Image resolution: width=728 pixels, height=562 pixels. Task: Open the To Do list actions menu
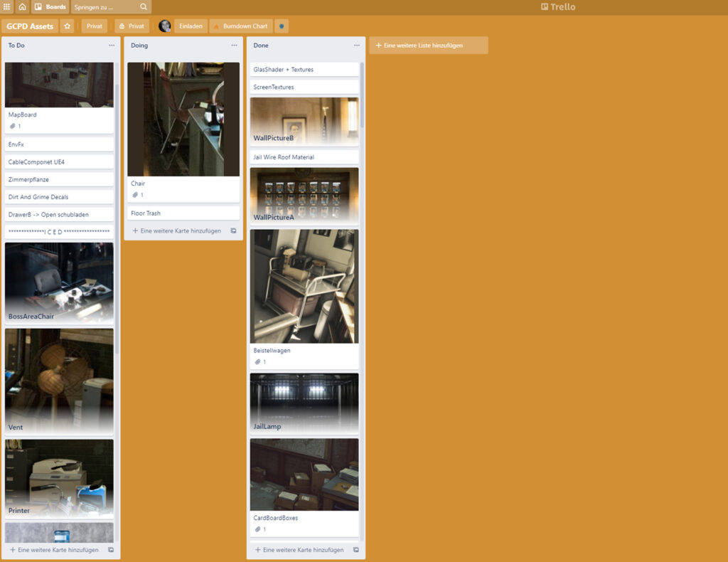click(112, 45)
